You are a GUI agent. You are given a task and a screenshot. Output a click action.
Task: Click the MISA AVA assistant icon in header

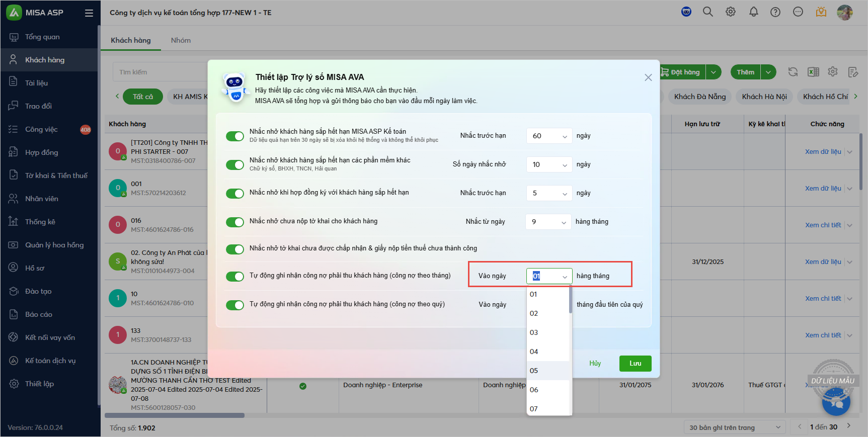pyautogui.click(x=686, y=12)
